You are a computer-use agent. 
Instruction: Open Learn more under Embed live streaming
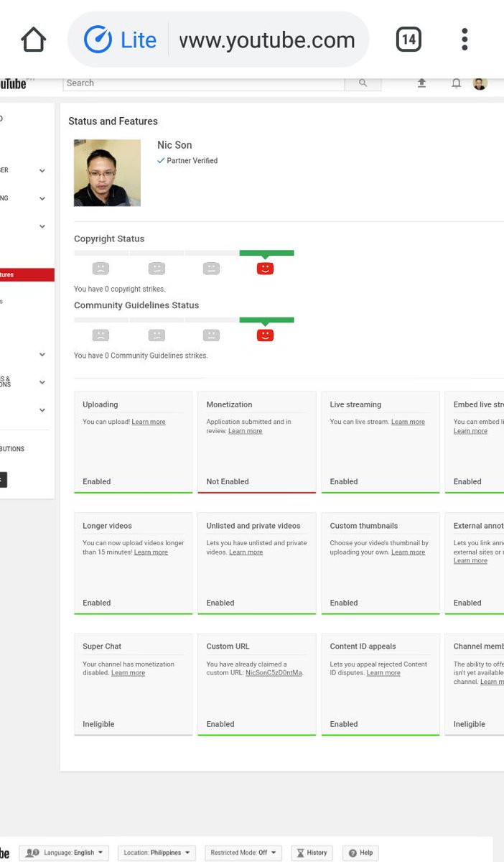[x=470, y=431]
